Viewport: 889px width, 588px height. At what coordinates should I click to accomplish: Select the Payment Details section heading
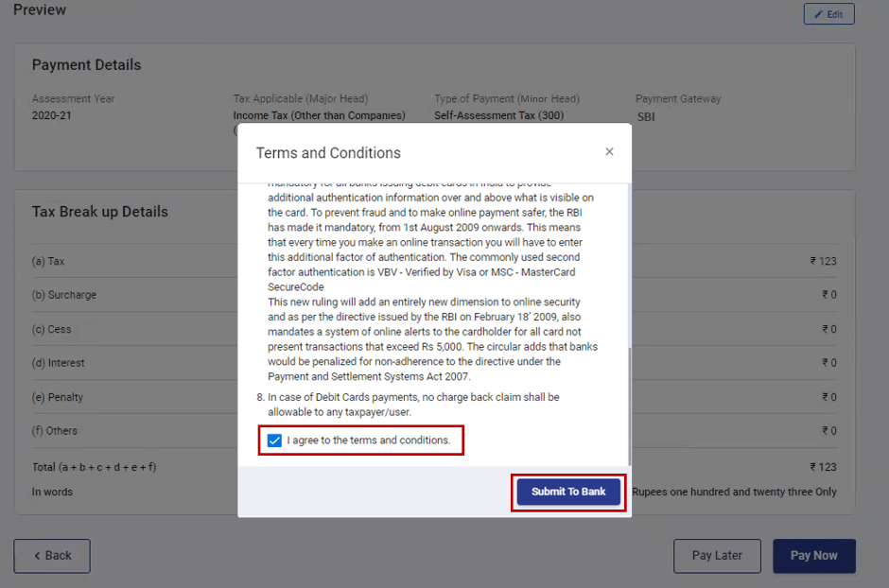pos(86,65)
